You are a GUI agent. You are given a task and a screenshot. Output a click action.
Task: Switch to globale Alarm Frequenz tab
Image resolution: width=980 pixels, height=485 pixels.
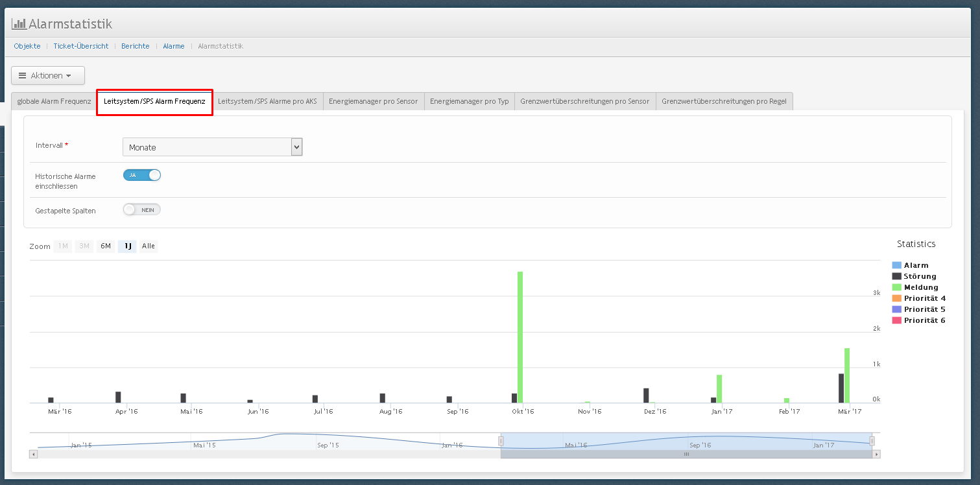pos(54,102)
